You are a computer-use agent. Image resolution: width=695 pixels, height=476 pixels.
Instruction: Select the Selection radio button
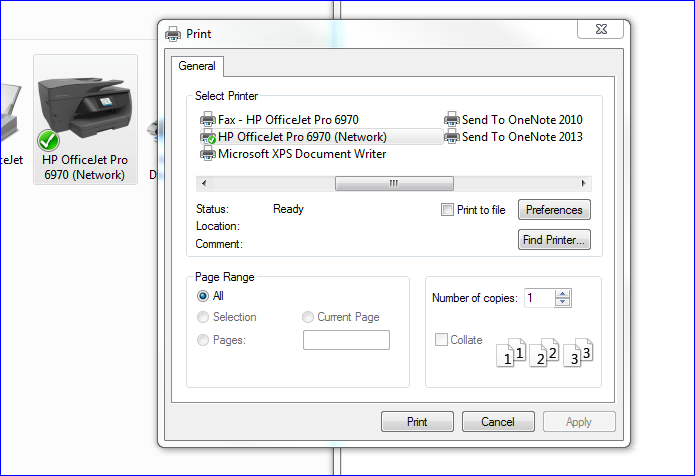[x=203, y=317]
